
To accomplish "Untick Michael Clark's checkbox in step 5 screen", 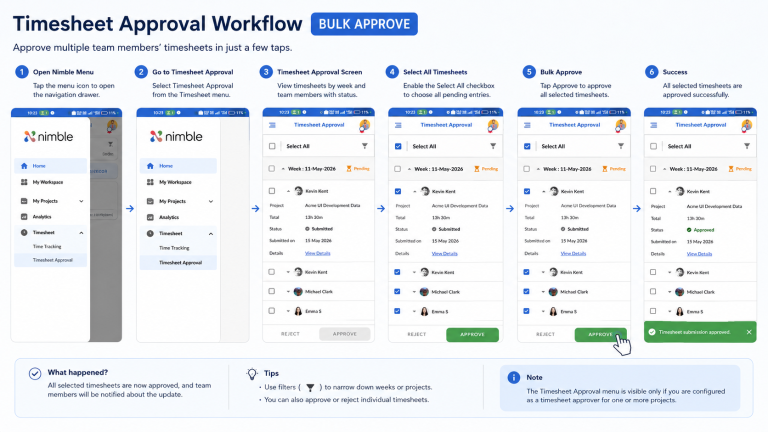I will [526, 291].
